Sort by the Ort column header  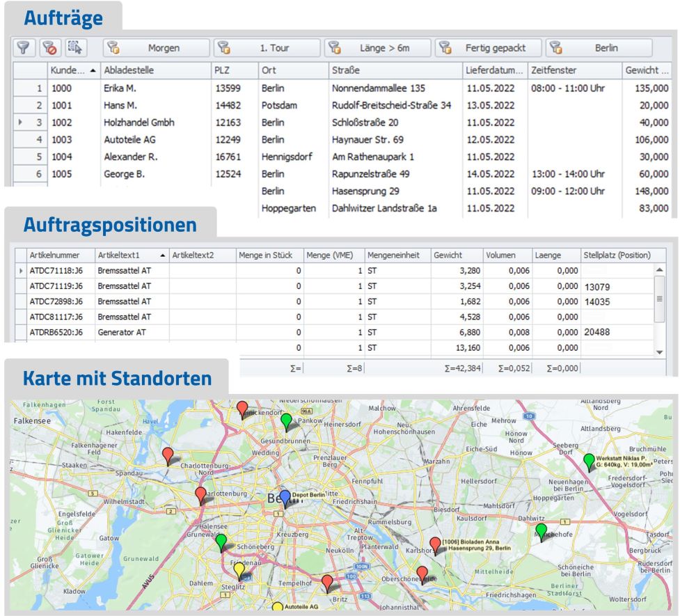294,70
